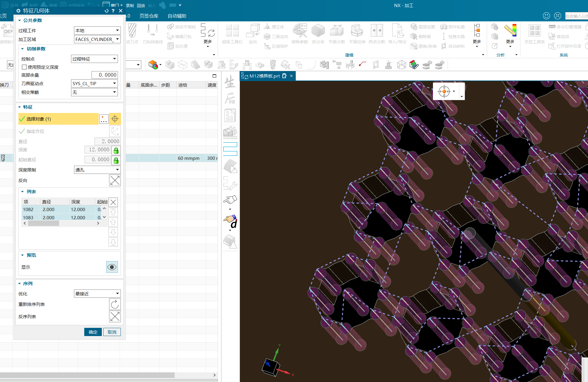Click the main table horizontal scrollbar

coord(87,375)
